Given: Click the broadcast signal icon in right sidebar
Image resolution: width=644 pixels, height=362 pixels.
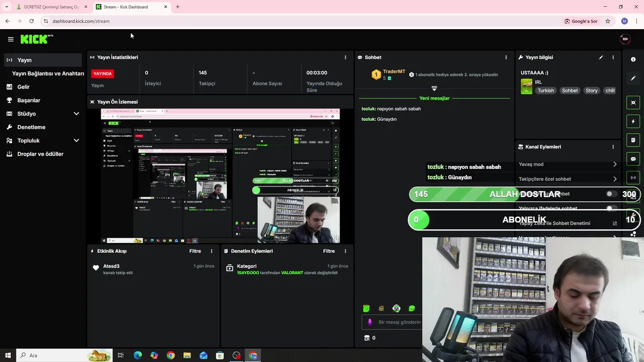Looking at the screenshot, I should point(633,177).
